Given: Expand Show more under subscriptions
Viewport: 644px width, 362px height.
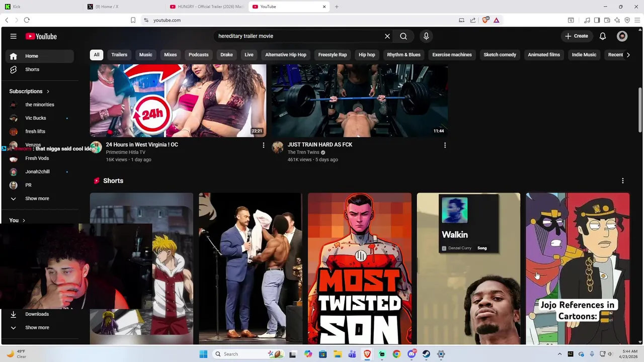Looking at the screenshot, I should [38, 199].
